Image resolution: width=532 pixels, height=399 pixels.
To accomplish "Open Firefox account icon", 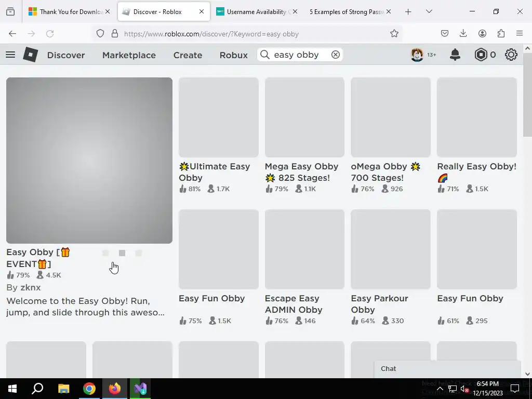I will click(482, 34).
